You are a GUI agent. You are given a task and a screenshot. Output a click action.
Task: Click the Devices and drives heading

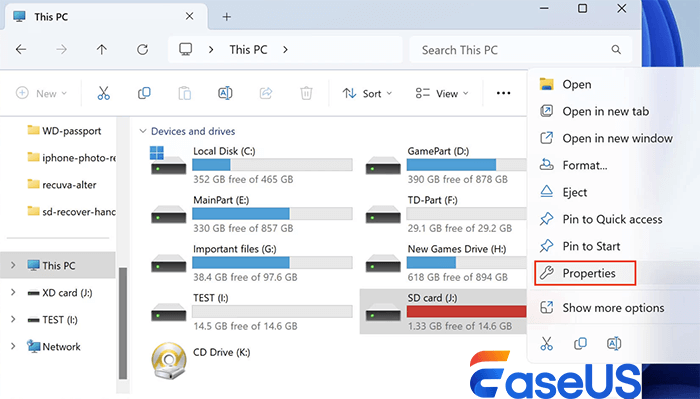(193, 131)
